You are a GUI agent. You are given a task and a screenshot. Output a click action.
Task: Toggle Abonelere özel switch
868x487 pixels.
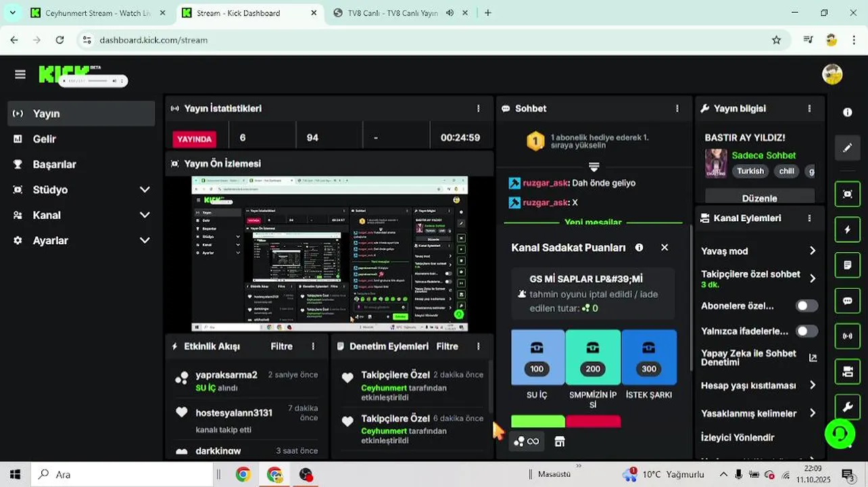point(806,306)
